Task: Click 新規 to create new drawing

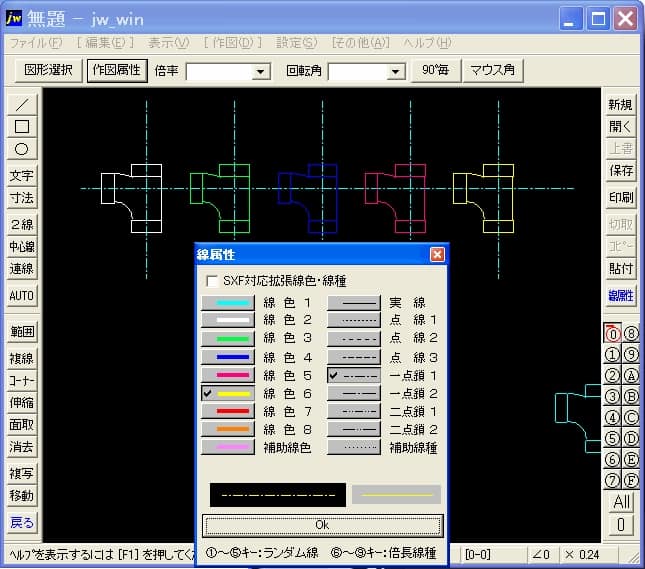Action: pyautogui.click(x=620, y=105)
